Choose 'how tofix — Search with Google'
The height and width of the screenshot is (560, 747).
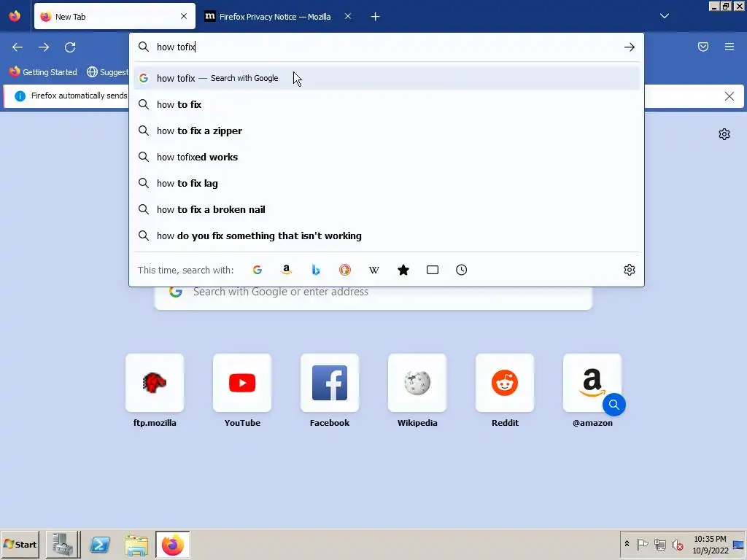(387, 78)
